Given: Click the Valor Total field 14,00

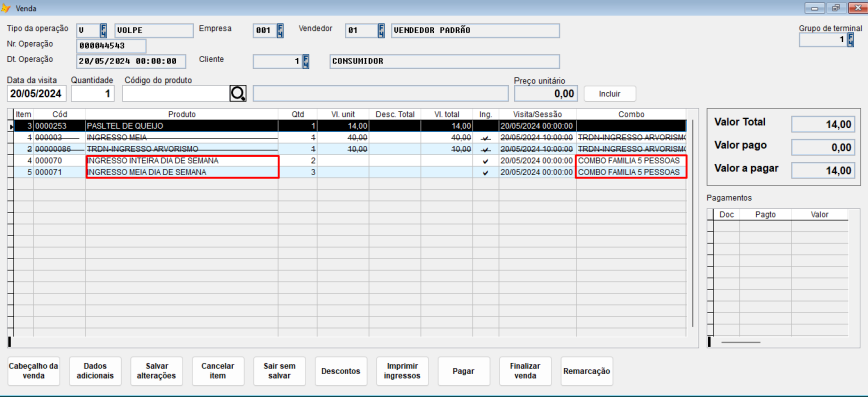Looking at the screenshot, I should coord(823,125).
